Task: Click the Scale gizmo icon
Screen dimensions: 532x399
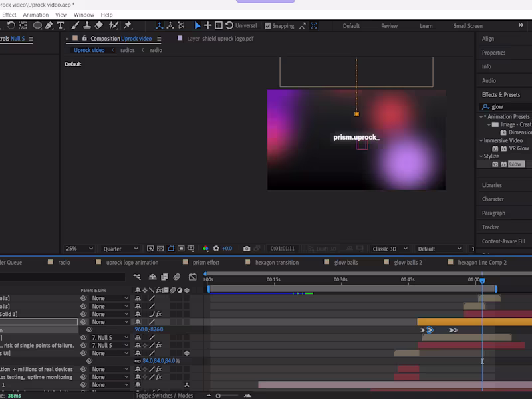Action: pyautogui.click(x=219, y=25)
